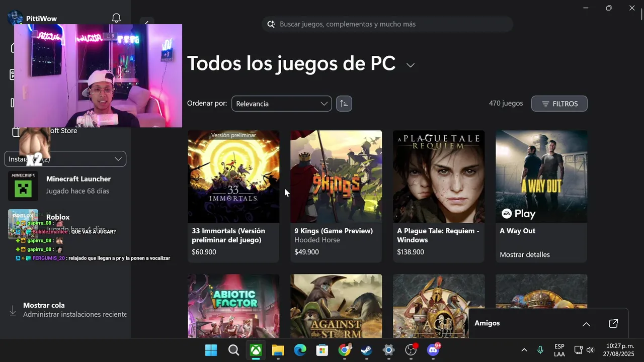Open the Minecraft Launcher game icon
644x362 pixels.
tap(23, 186)
